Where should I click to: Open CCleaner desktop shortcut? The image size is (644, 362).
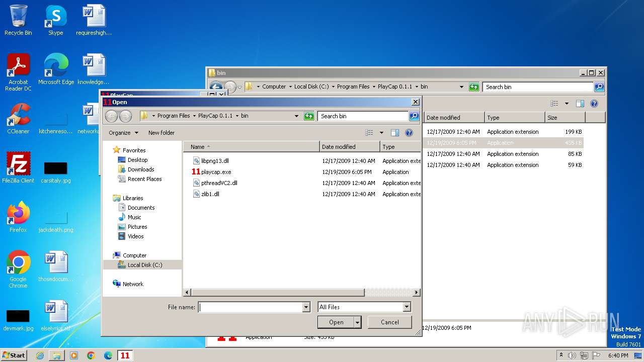(18, 119)
